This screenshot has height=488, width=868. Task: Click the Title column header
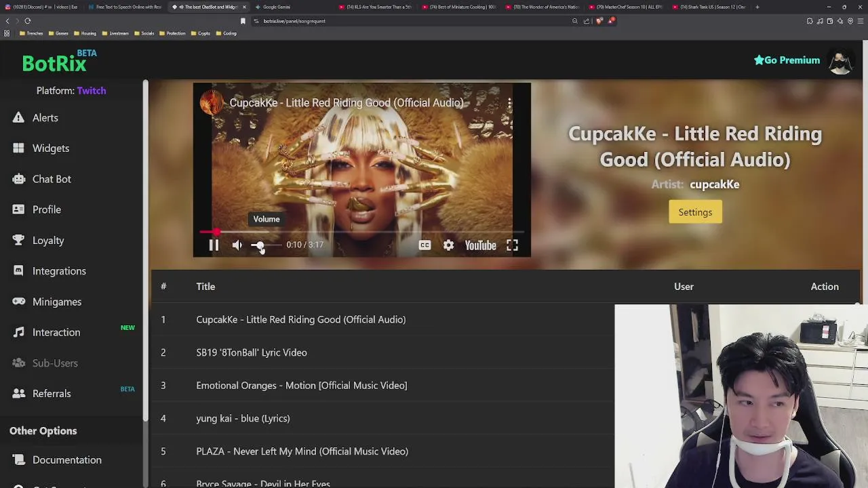click(205, 287)
